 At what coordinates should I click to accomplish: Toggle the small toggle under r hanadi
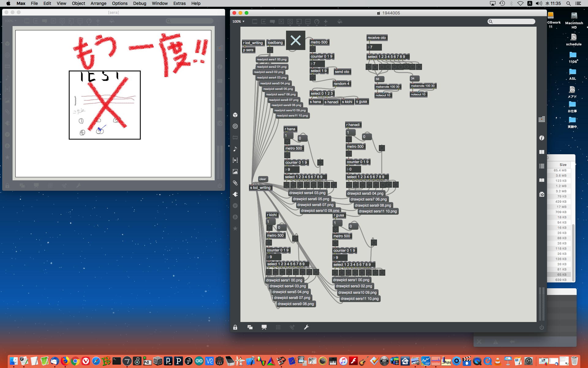349,139
